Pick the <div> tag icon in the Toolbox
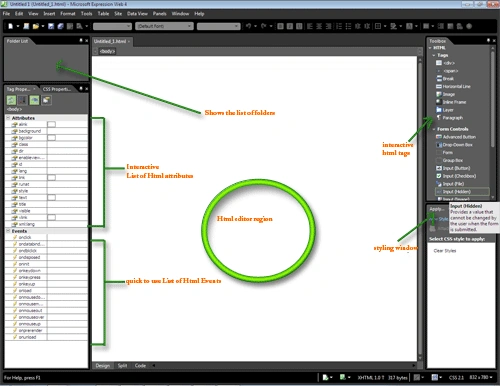 (439, 63)
